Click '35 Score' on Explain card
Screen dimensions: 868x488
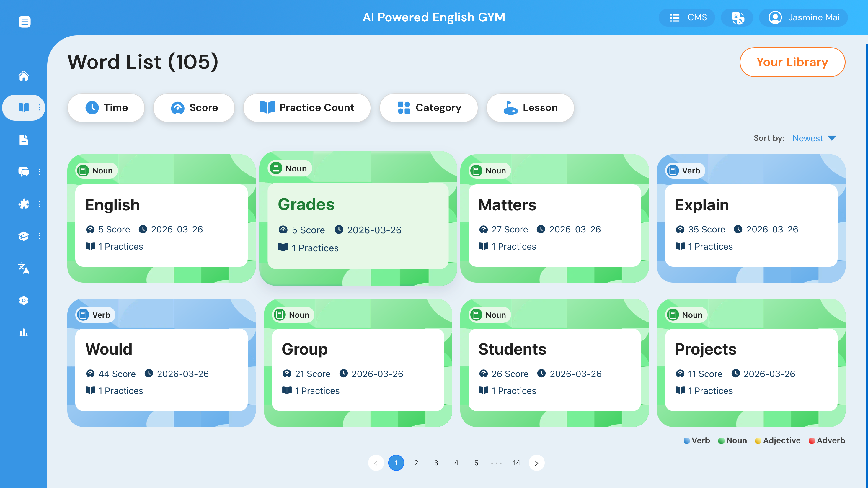pyautogui.click(x=707, y=229)
